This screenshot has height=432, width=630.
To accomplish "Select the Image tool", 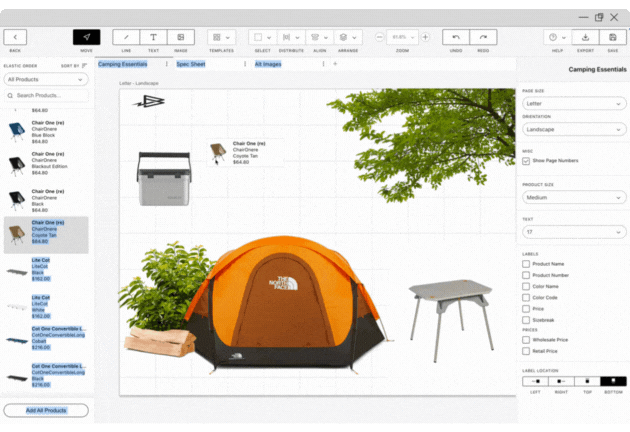I will (181, 37).
